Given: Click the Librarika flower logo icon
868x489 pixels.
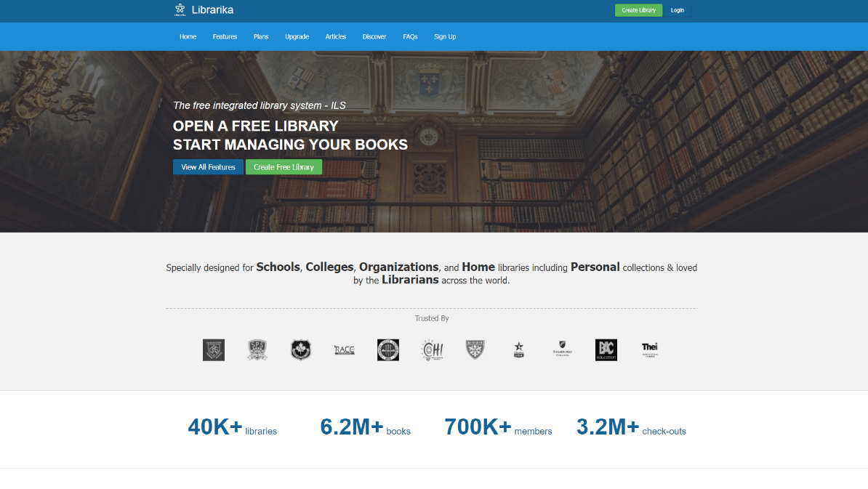Looking at the screenshot, I should 179,9.
